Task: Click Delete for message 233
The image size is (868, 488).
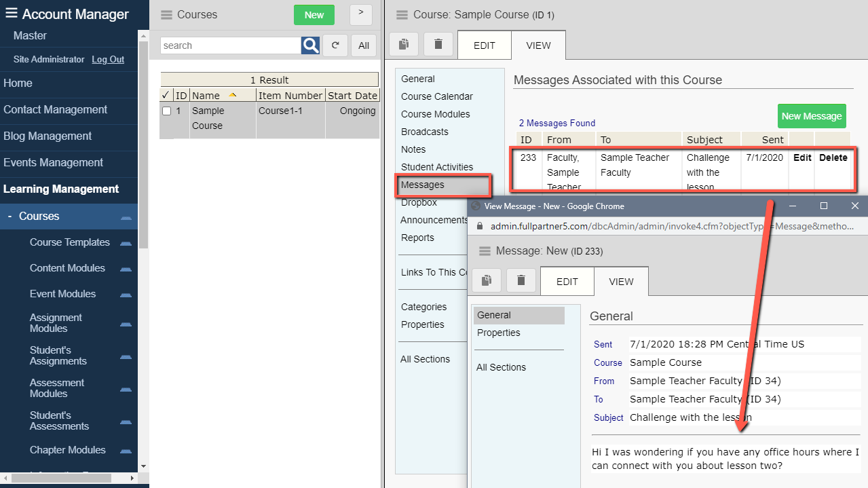Action: (833, 157)
